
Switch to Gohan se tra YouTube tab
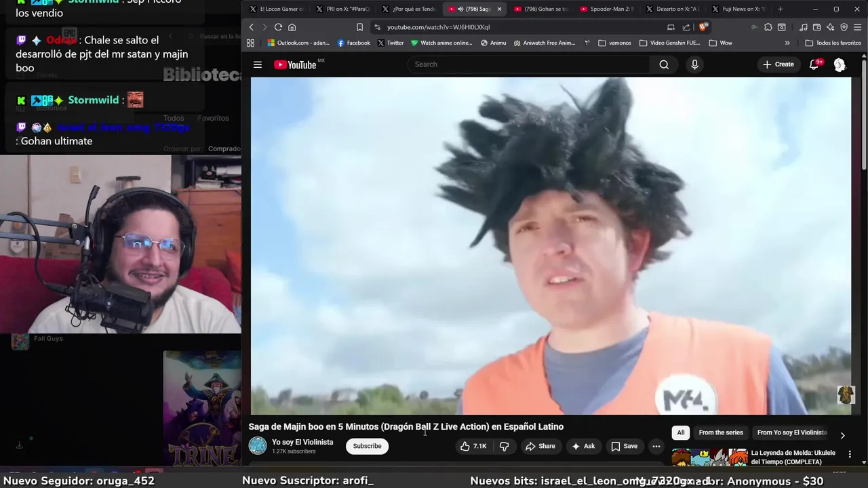point(541,9)
